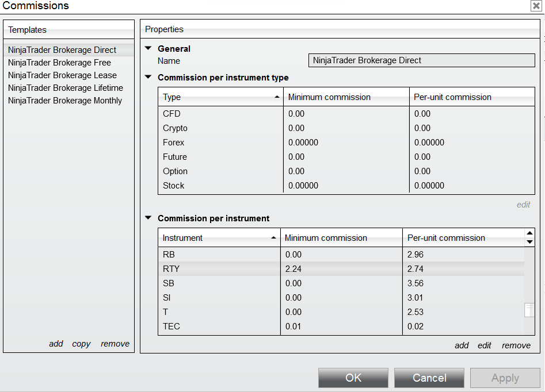Viewport: 545px width, 392px height.
Task: Select the NinjaTrader Brokerage Monthly template
Action: tap(64, 100)
